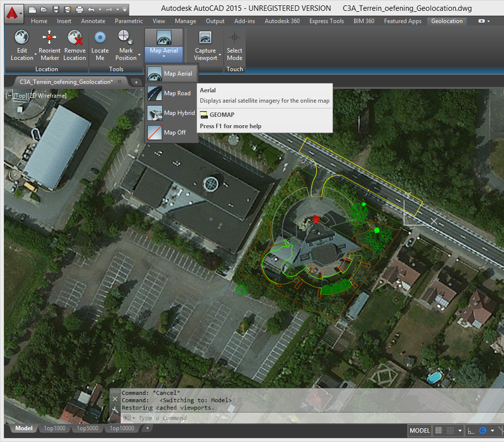The height and width of the screenshot is (442, 504).
Task: Open the polar tracking settings dropdown arrow
Action: point(492,430)
